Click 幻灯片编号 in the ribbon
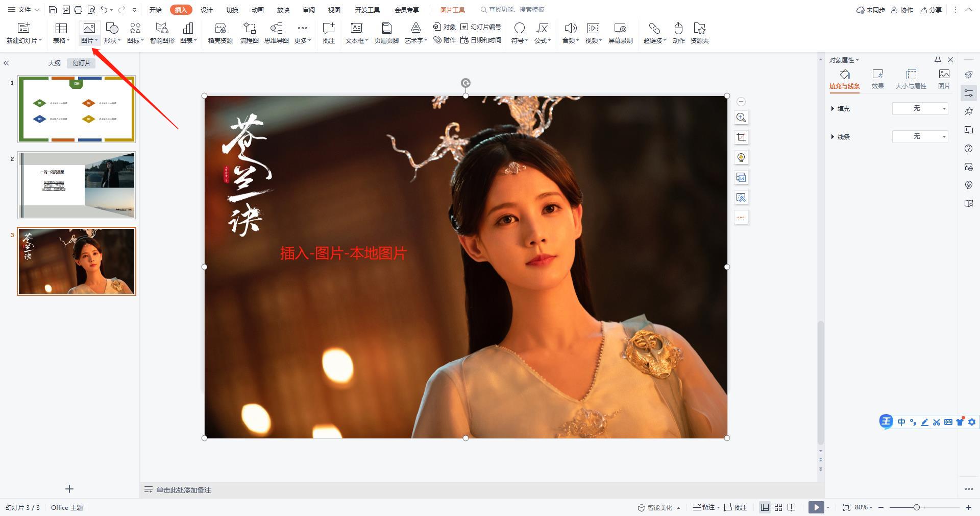The width and height of the screenshot is (980, 516). click(x=481, y=27)
